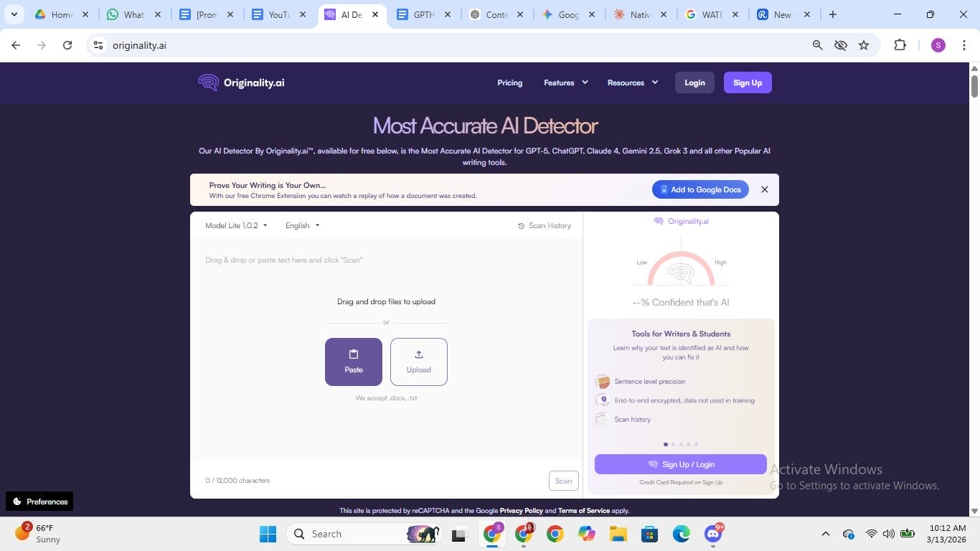Open Discord from the taskbar

[x=713, y=534]
